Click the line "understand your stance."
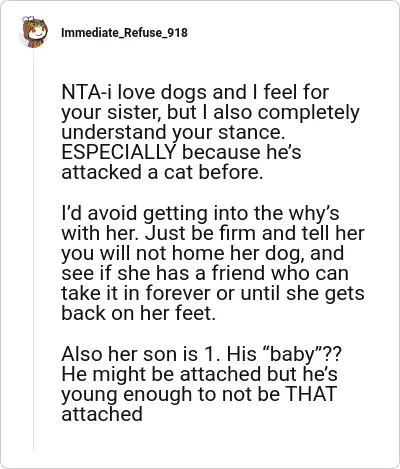Viewport: 400px width, 469px height. coord(173,132)
